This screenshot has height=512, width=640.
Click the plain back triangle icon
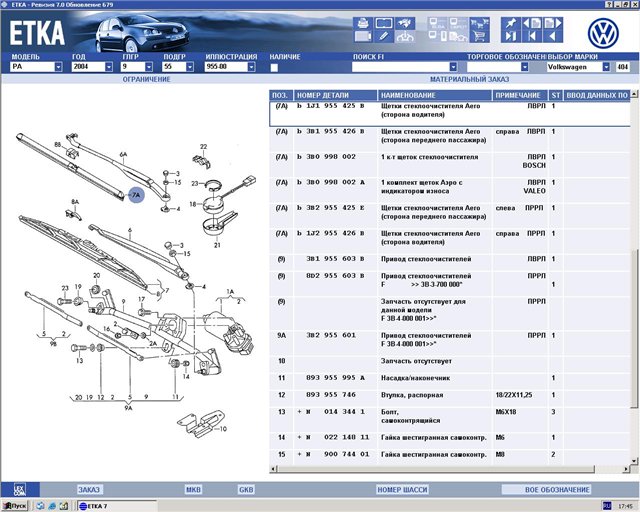(x=553, y=36)
